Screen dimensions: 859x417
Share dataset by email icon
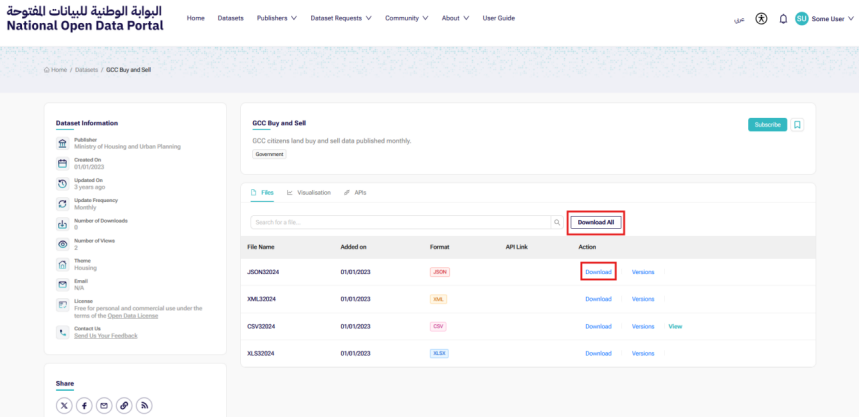tap(104, 405)
